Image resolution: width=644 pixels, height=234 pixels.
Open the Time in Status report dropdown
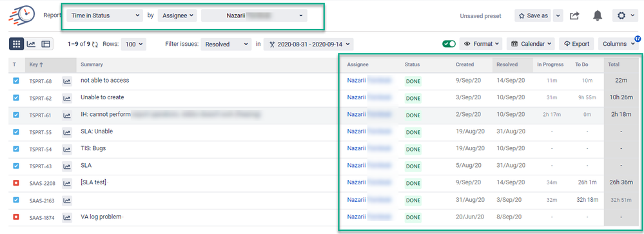click(x=104, y=15)
